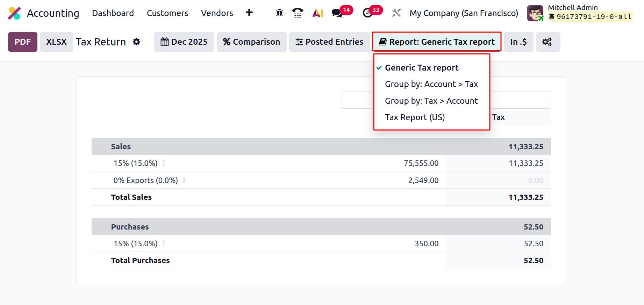
Task: Select Tax Report (US) option
Action: tap(415, 117)
